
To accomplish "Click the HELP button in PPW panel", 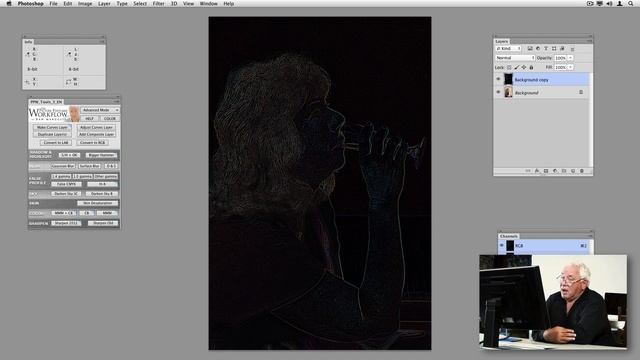I will pyautogui.click(x=89, y=118).
